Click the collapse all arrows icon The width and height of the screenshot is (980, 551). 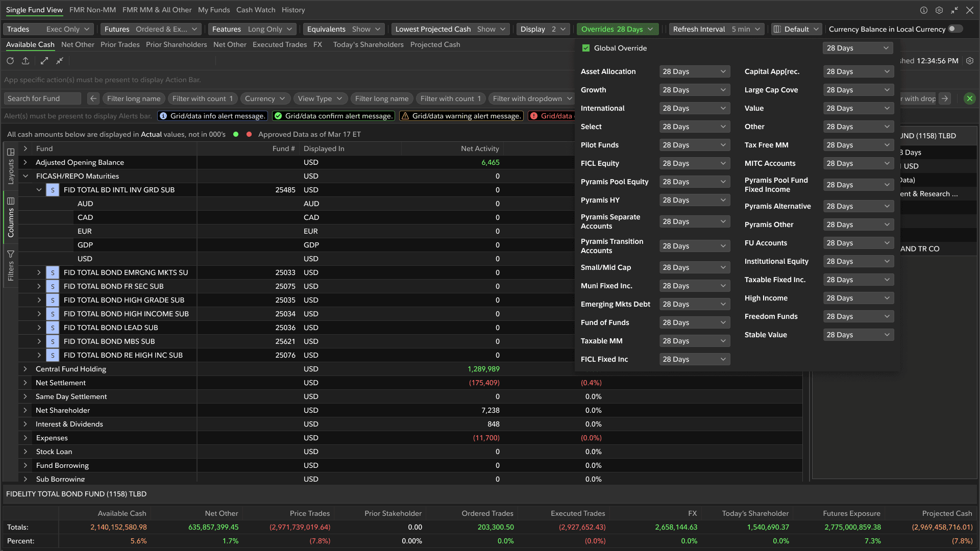pyautogui.click(x=60, y=61)
